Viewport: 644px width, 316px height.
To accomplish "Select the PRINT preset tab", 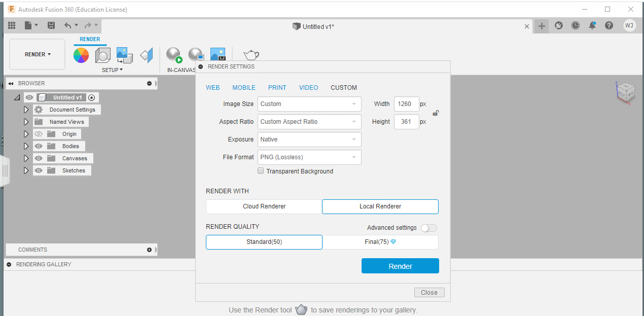I will (277, 88).
